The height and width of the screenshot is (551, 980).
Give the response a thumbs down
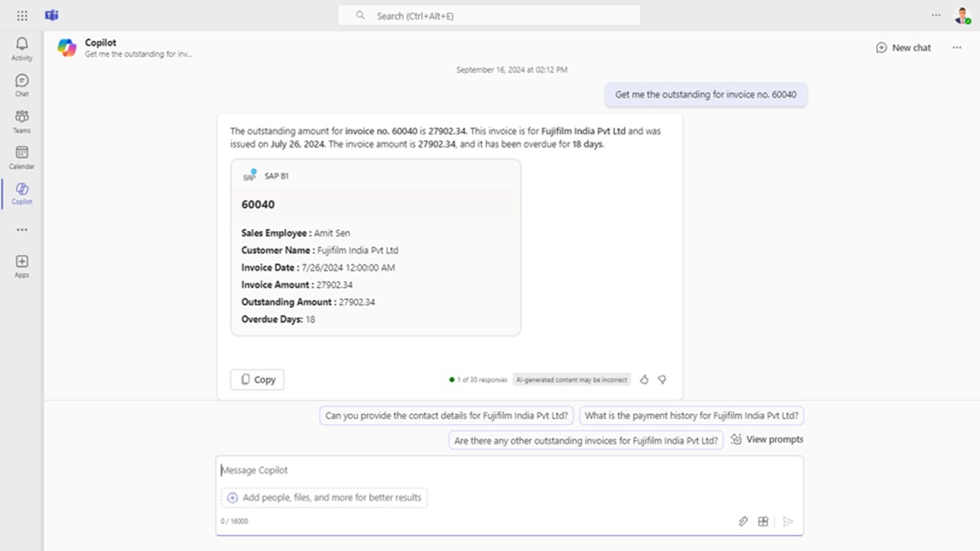pos(662,380)
